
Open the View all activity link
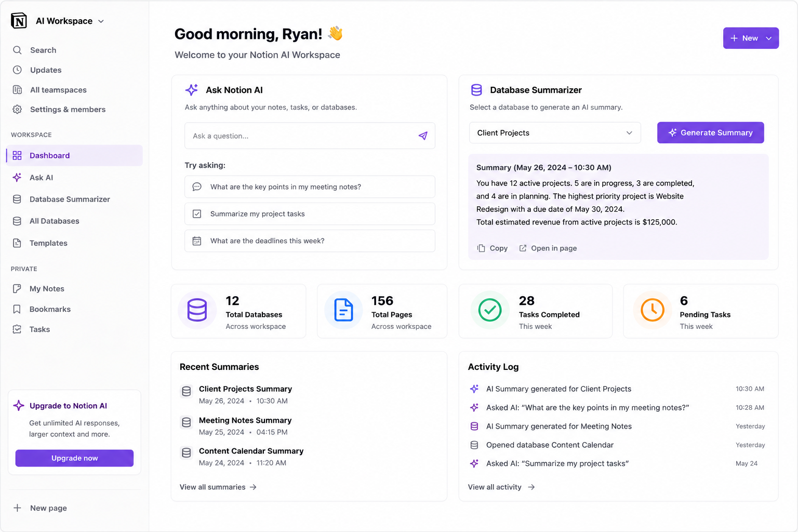(501, 487)
